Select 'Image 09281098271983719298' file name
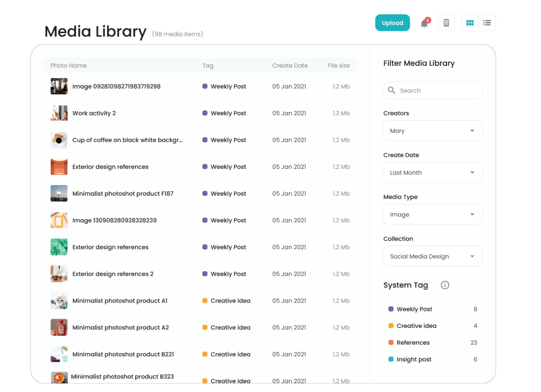This screenshot has width=541, height=392. coord(116,86)
